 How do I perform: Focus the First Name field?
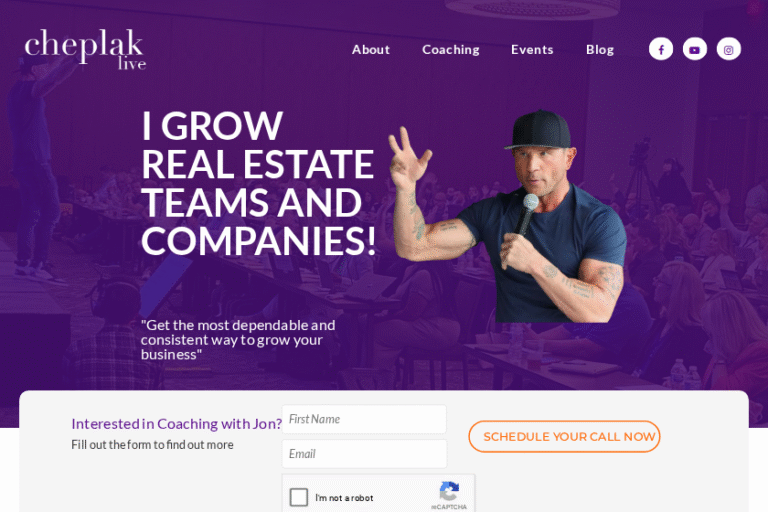click(x=364, y=419)
